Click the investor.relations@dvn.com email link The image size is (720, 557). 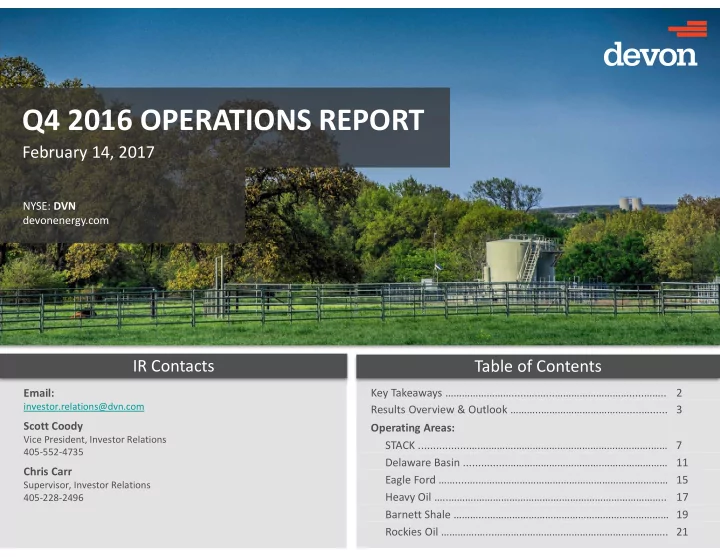pyautogui.click(x=84, y=407)
